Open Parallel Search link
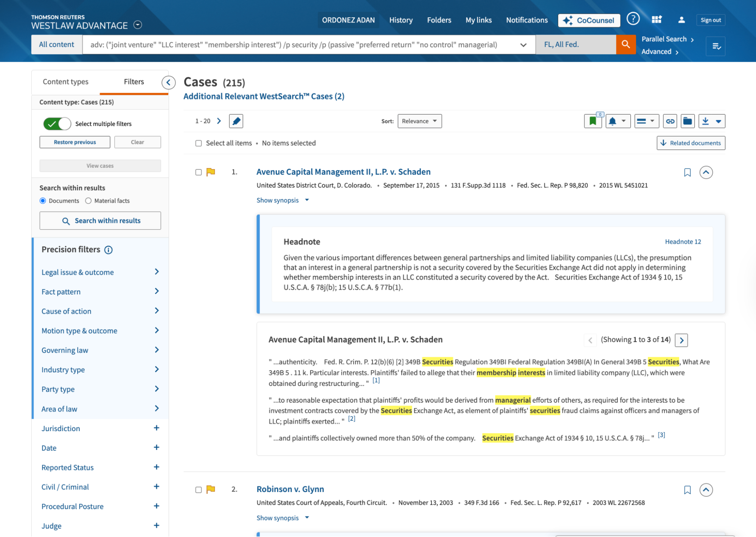756x537 pixels. pyautogui.click(x=668, y=39)
